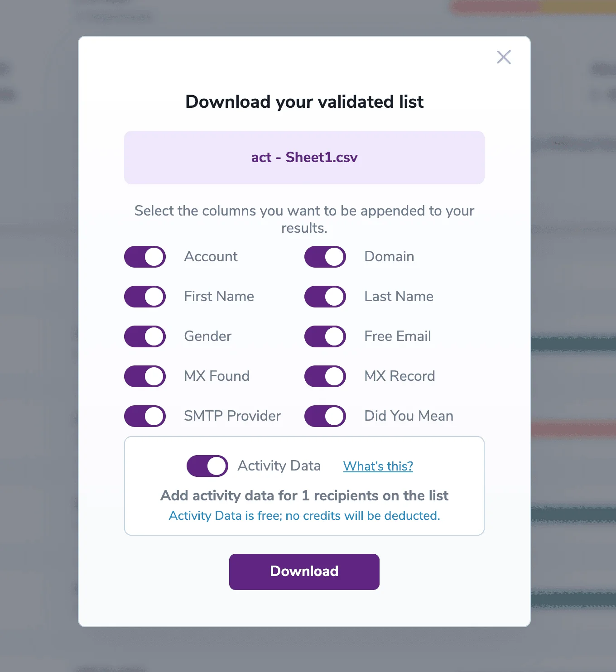Open the What's this link

tap(378, 466)
